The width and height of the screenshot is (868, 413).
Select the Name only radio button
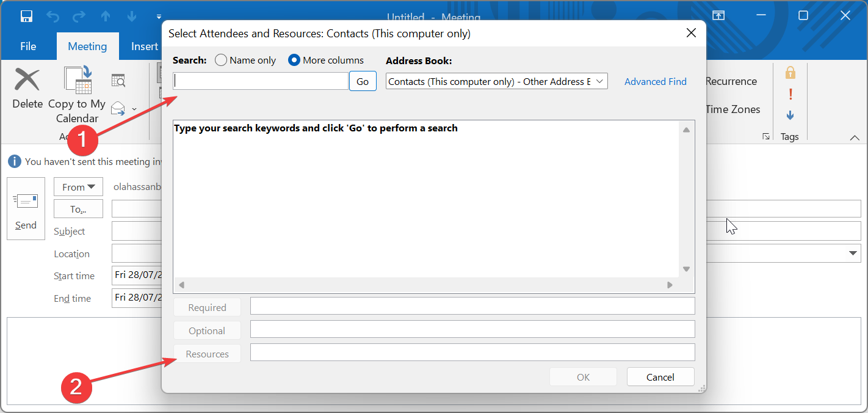[221, 60]
